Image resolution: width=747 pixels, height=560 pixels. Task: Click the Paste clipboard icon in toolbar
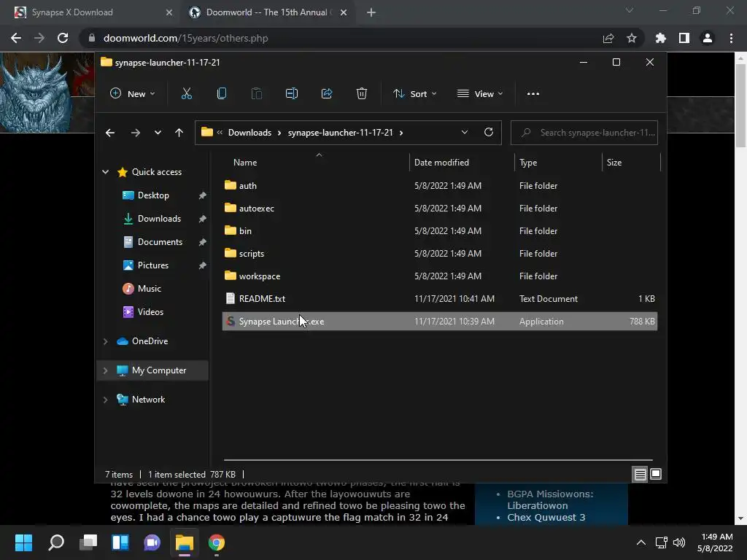click(256, 94)
